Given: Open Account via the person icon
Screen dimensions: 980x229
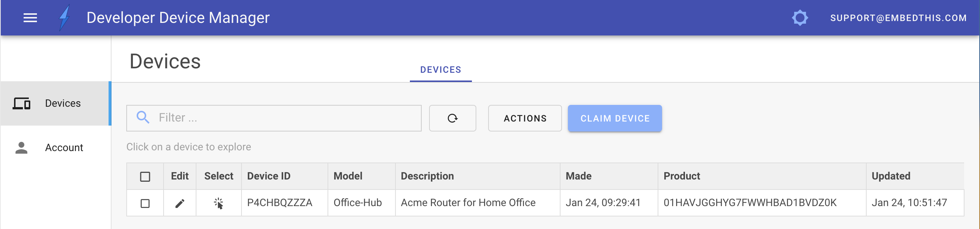Looking at the screenshot, I should pyautogui.click(x=21, y=147).
